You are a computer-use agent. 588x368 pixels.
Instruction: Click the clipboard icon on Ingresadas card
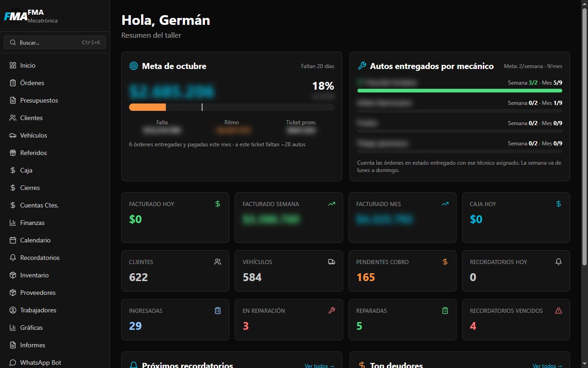(218, 310)
